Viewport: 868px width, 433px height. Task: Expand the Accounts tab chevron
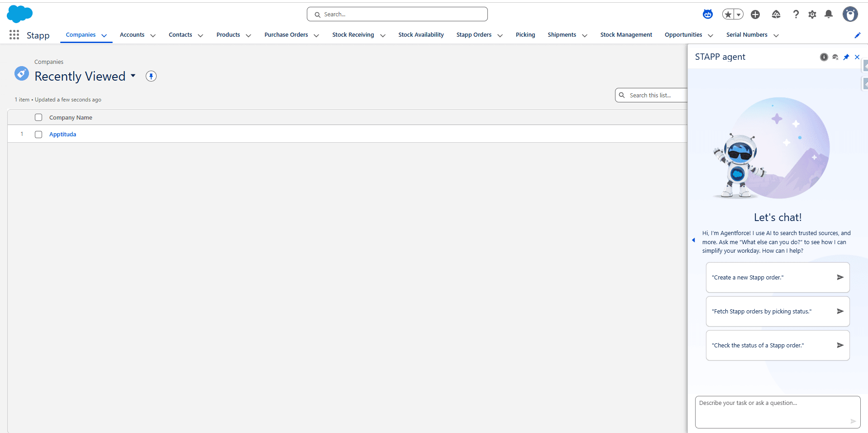(153, 35)
